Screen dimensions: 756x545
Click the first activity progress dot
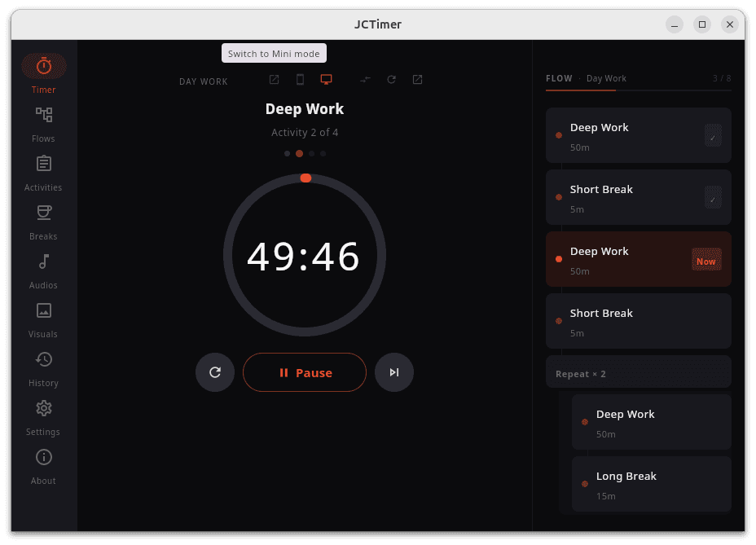[x=288, y=154]
